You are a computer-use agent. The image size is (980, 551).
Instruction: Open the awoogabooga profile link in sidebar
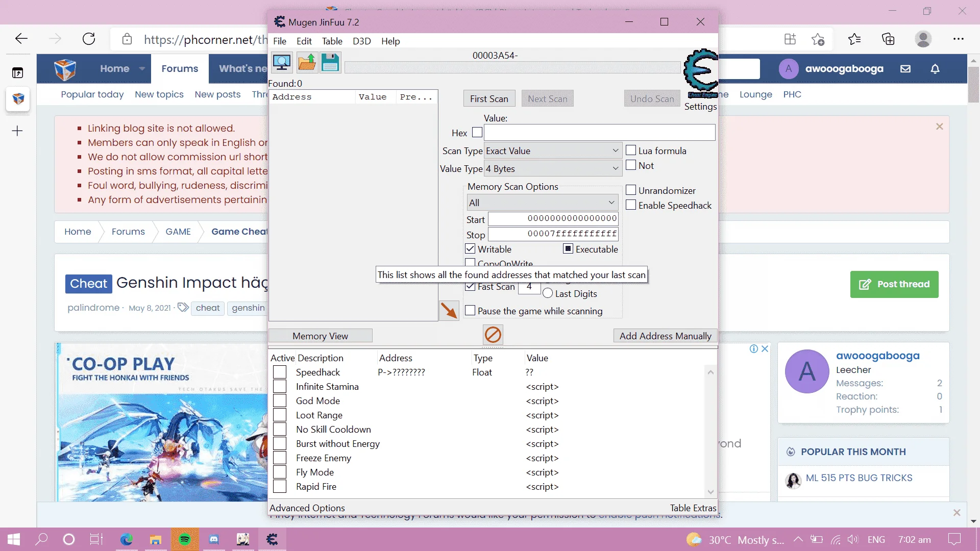tap(878, 356)
